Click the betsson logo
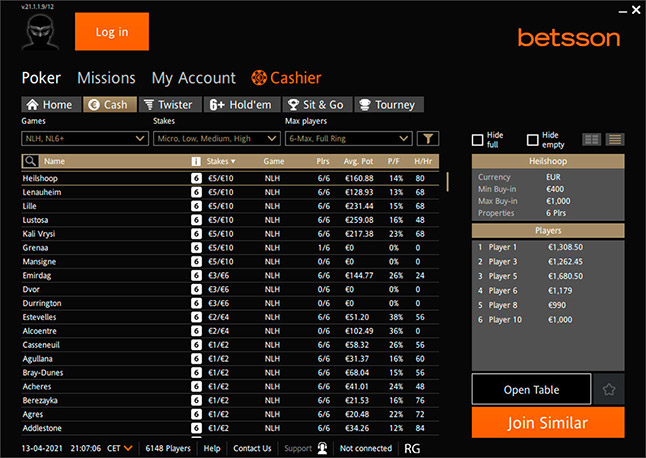 coord(569,37)
